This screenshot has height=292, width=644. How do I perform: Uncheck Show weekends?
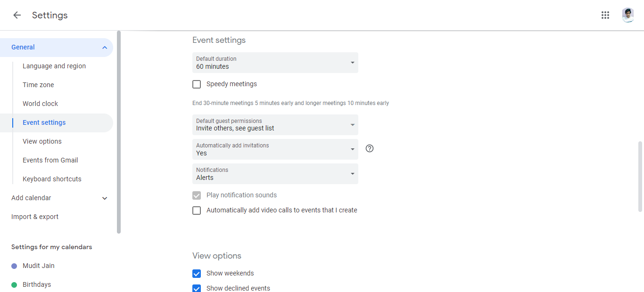point(197,274)
